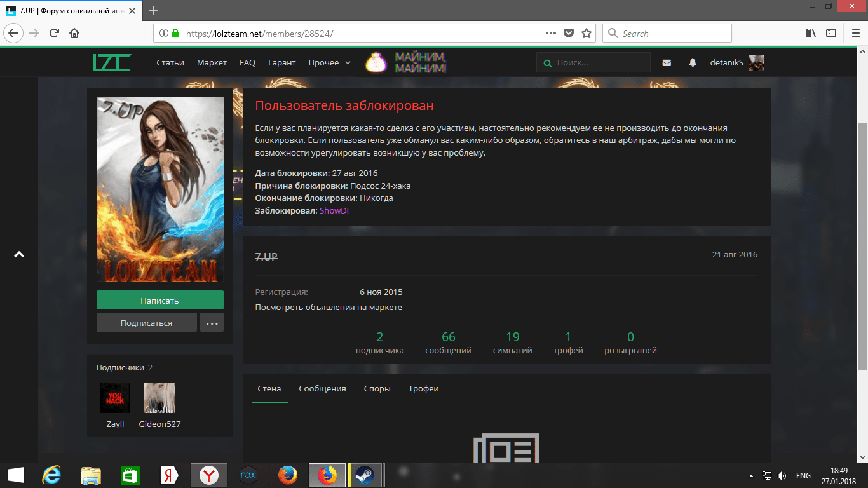
Task: Switch to the Сообщения tab
Action: [x=322, y=388]
